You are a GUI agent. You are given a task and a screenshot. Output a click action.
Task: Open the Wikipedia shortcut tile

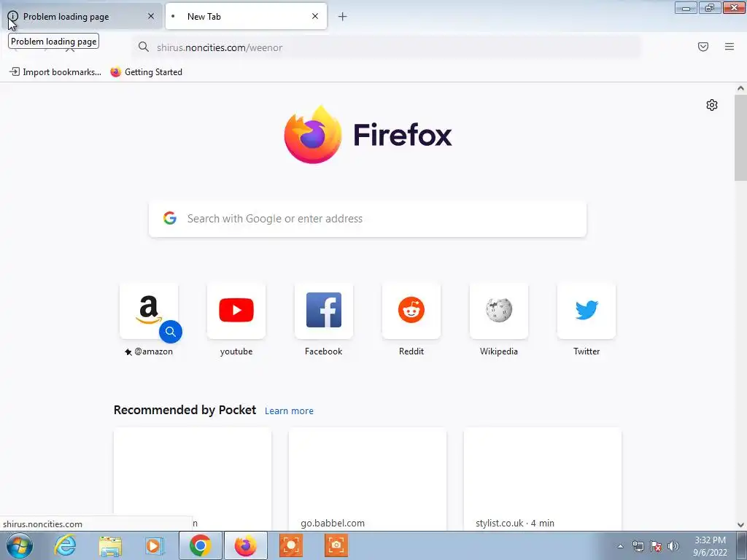(499, 311)
